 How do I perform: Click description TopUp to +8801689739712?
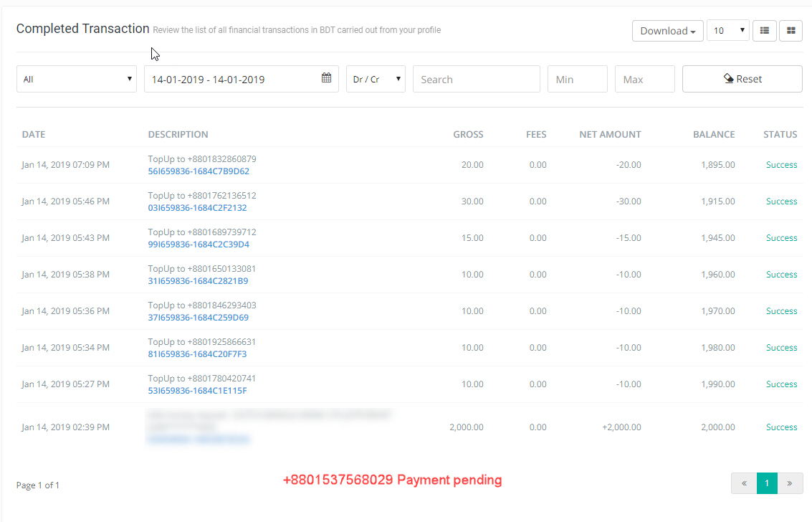(x=202, y=232)
